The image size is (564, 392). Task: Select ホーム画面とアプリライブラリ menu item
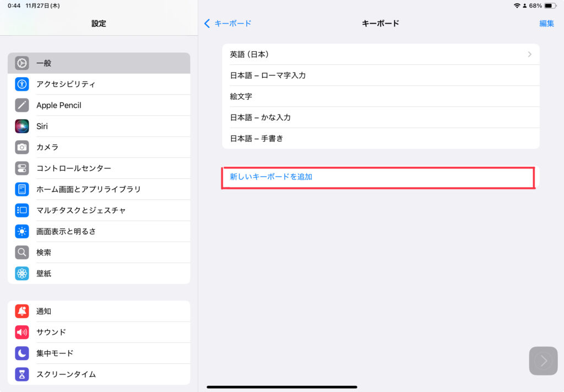point(88,189)
